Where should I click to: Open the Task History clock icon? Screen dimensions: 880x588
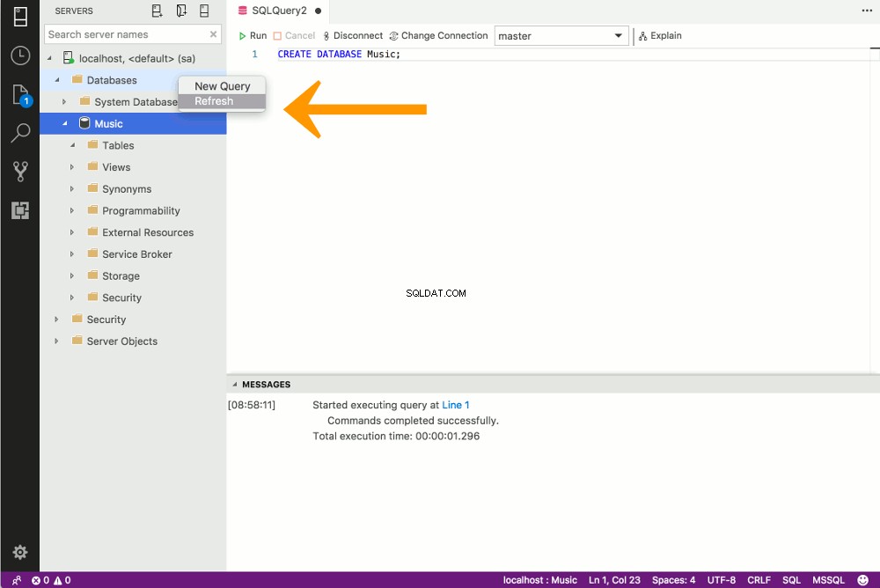(20, 55)
